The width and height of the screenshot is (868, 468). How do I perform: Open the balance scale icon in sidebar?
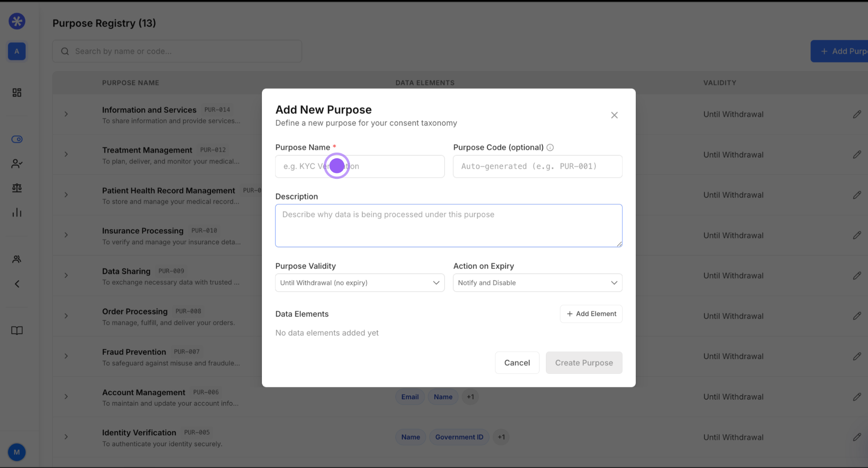coord(17,188)
